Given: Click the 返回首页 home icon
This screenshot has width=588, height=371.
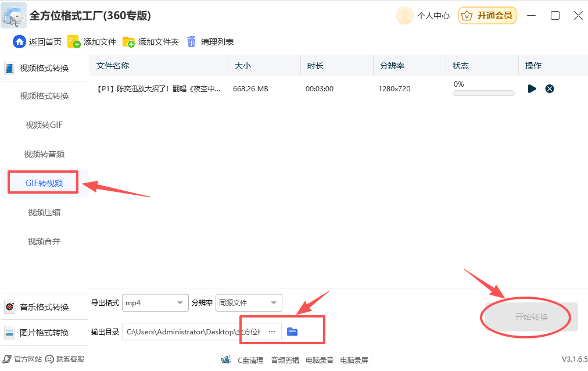Looking at the screenshot, I should [20, 42].
